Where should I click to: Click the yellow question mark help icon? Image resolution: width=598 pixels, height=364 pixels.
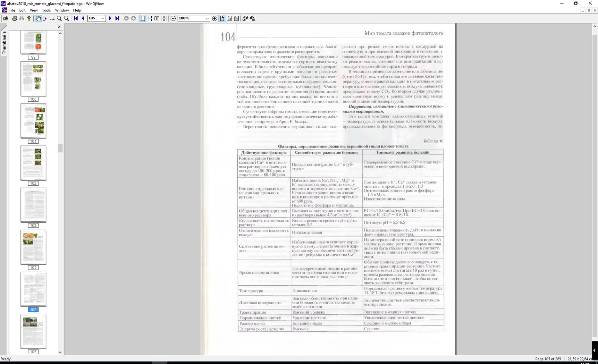click(29, 18)
